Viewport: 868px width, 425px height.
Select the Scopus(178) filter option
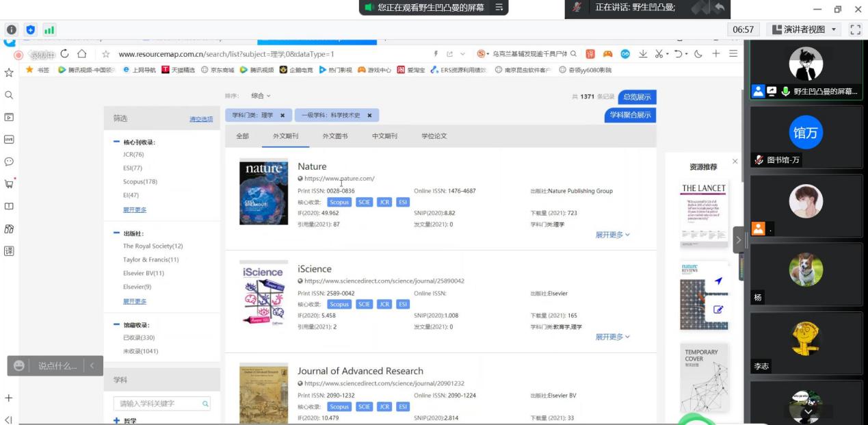click(x=140, y=182)
